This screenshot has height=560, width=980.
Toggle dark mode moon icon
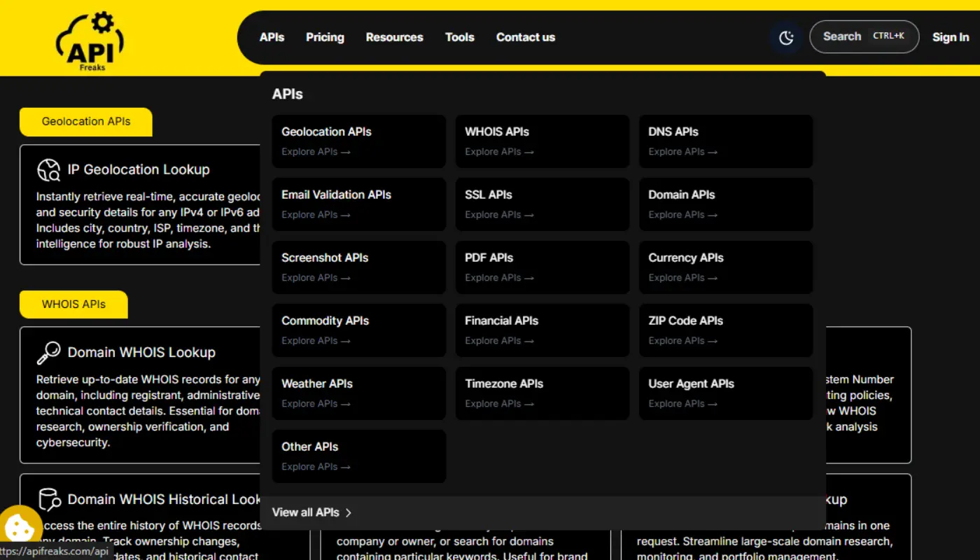pos(787,38)
